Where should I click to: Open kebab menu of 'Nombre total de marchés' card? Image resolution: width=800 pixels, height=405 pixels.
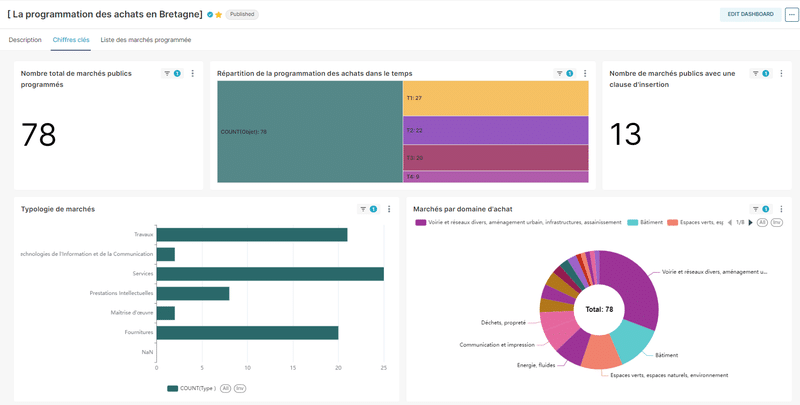tap(193, 73)
